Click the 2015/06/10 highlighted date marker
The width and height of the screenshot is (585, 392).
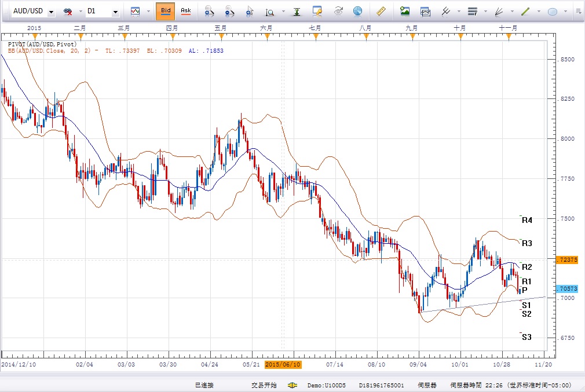pyautogui.click(x=283, y=365)
